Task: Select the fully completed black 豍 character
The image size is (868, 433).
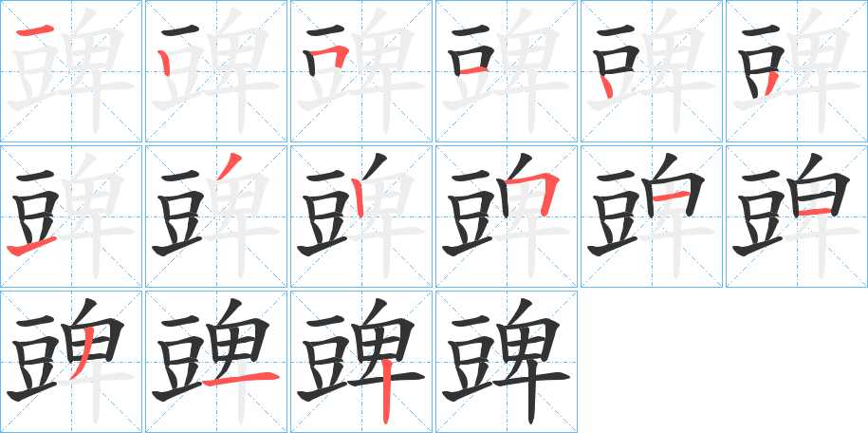Action: point(506,362)
